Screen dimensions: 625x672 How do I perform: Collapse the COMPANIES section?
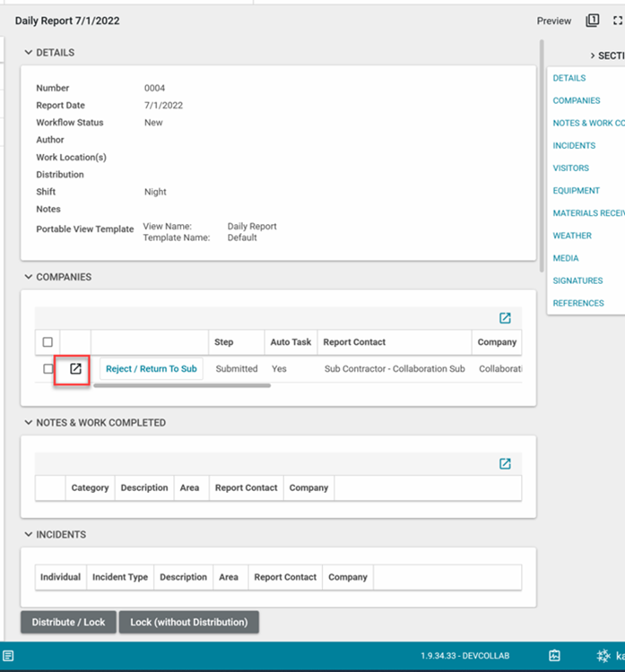tap(29, 278)
